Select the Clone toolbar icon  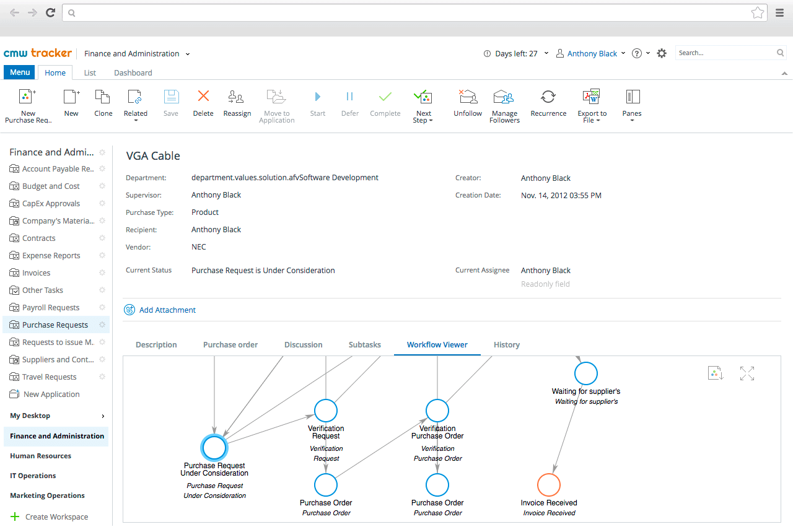click(103, 104)
